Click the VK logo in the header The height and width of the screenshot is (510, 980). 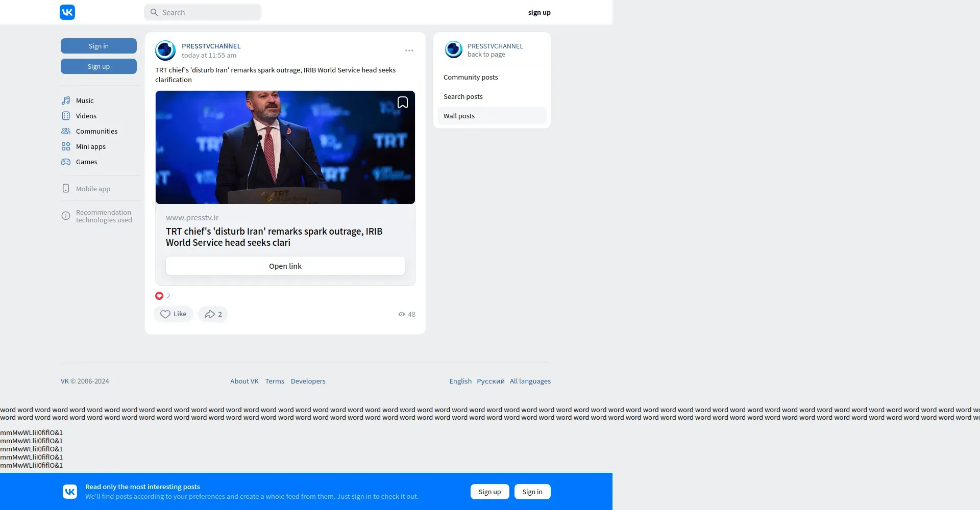click(67, 12)
